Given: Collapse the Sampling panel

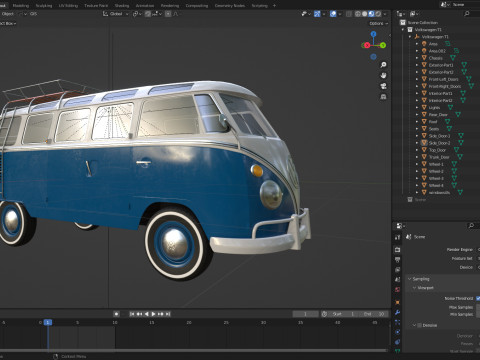Looking at the screenshot, I should pos(410,279).
